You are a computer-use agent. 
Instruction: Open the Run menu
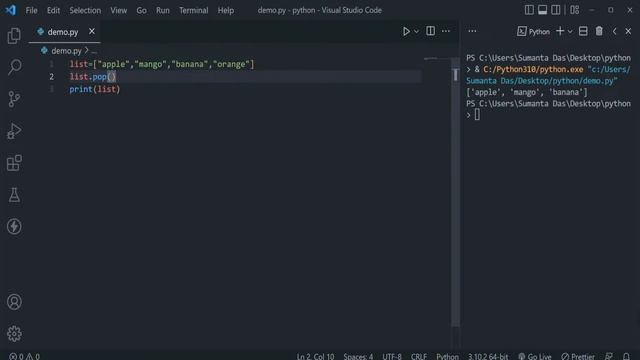click(x=162, y=10)
